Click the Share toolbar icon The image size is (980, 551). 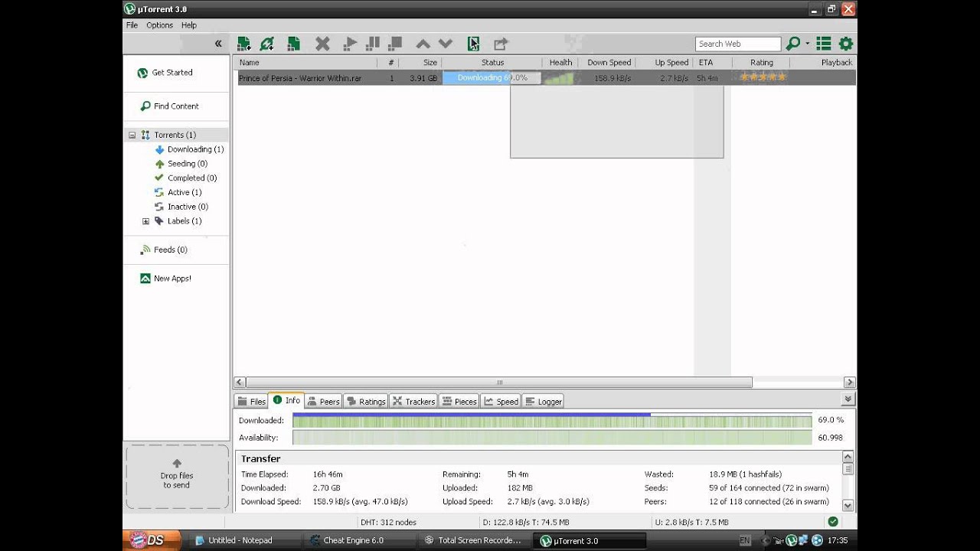501,44
